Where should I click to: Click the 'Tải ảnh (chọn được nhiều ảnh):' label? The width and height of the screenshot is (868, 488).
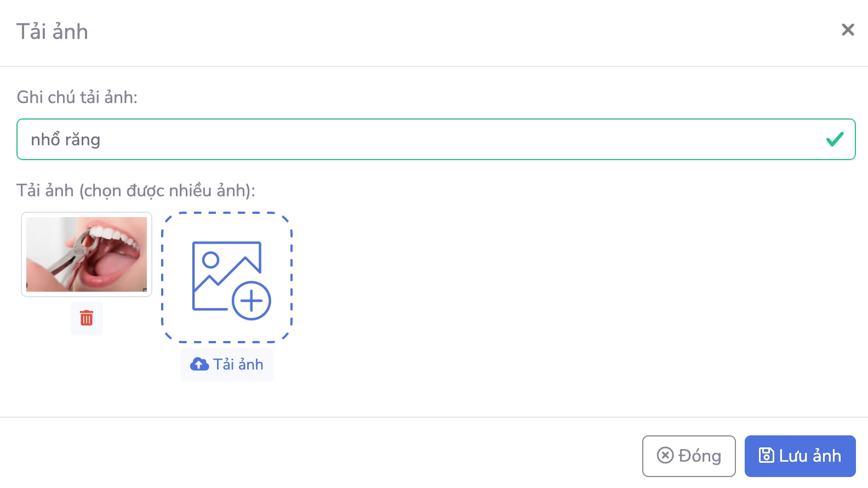click(136, 190)
